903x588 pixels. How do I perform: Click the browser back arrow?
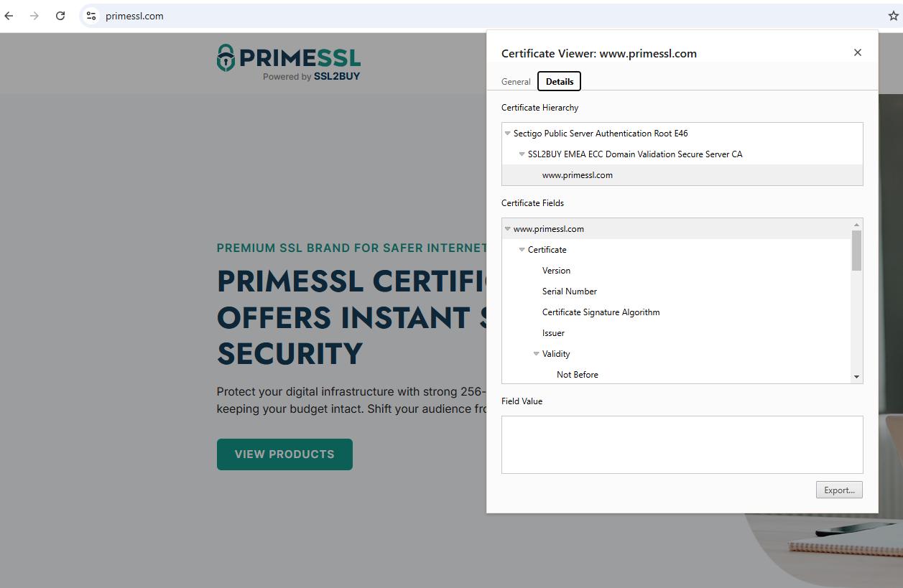tap(9, 16)
